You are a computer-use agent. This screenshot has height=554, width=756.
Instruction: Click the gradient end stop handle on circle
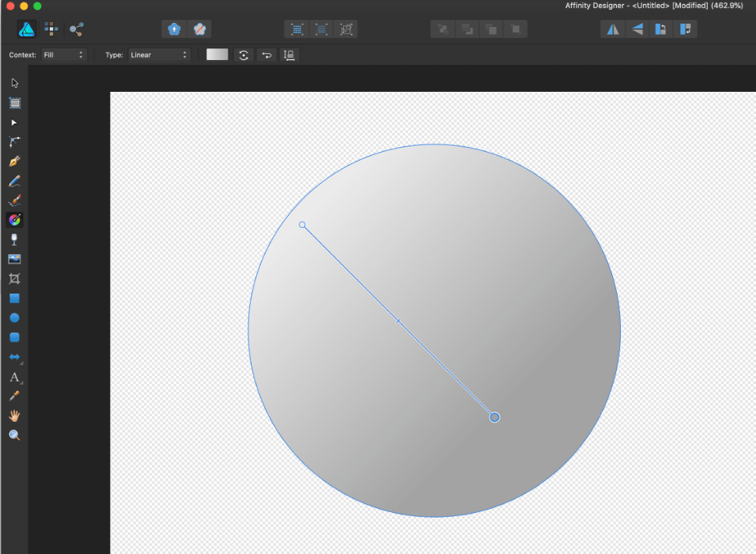494,417
